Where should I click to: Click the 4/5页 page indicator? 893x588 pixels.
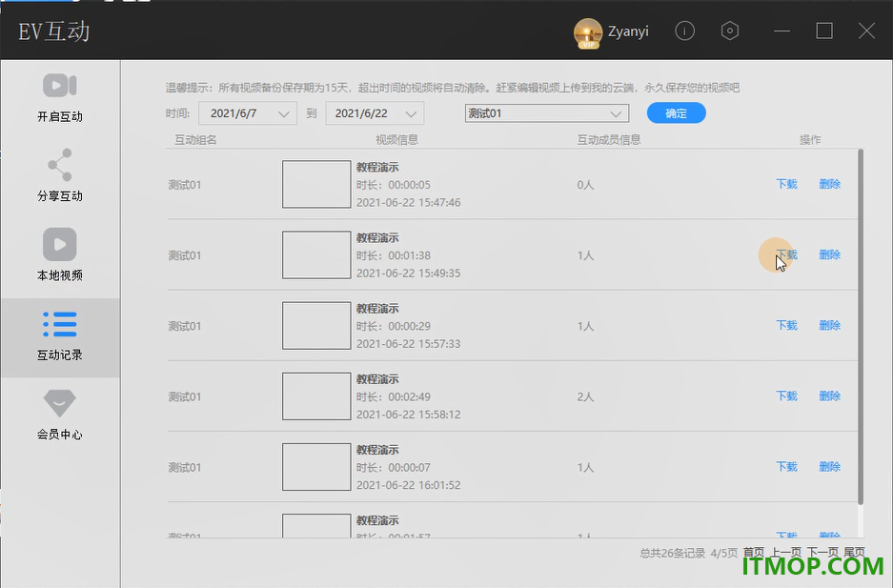pos(724,553)
